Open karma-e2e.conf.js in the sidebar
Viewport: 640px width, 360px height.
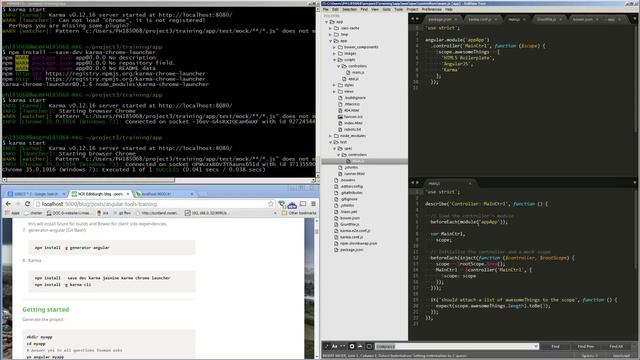(355, 231)
